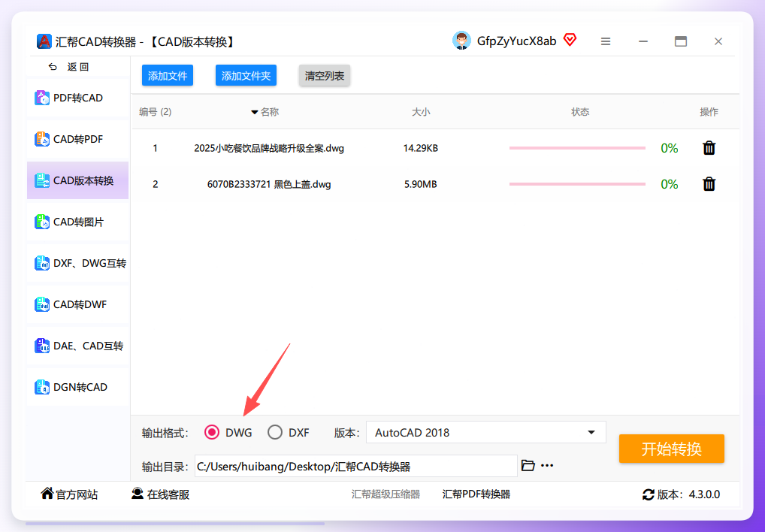Image resolution: width=765 pixels, height=532 pixels.
Task: Open the hamburger menu icon
Action: (606, 41)
